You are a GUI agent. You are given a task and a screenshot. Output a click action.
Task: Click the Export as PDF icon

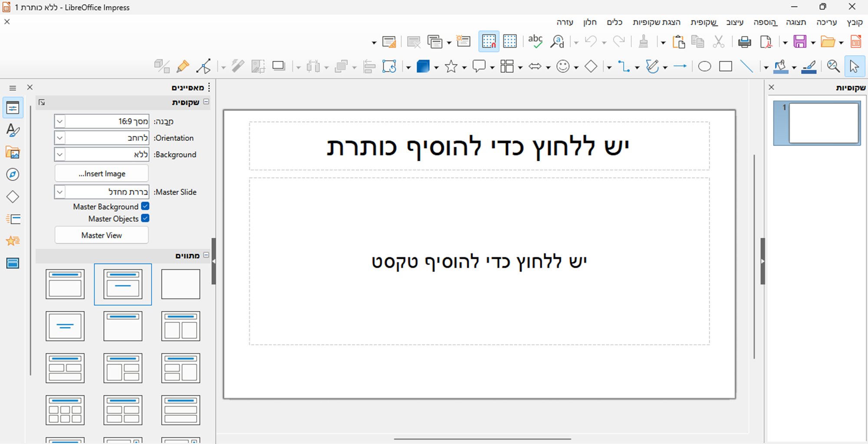point(766,42)
